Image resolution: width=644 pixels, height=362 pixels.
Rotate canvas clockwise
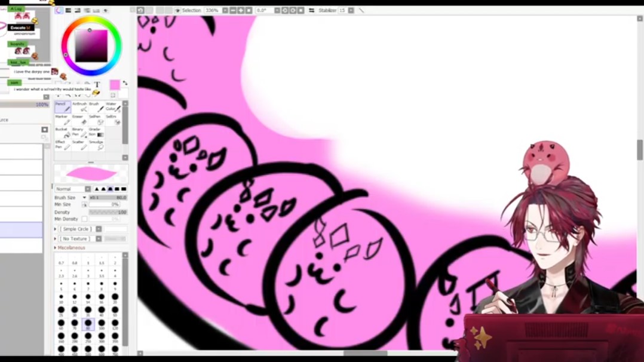click(x=293, y=10)
